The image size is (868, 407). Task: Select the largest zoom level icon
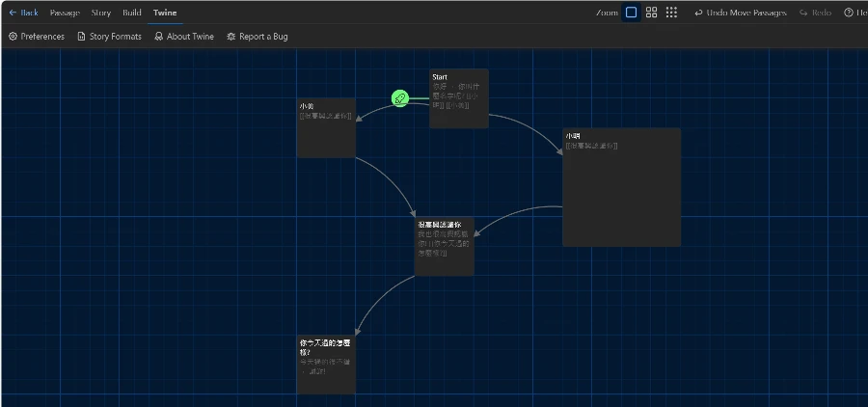(632, 13)
